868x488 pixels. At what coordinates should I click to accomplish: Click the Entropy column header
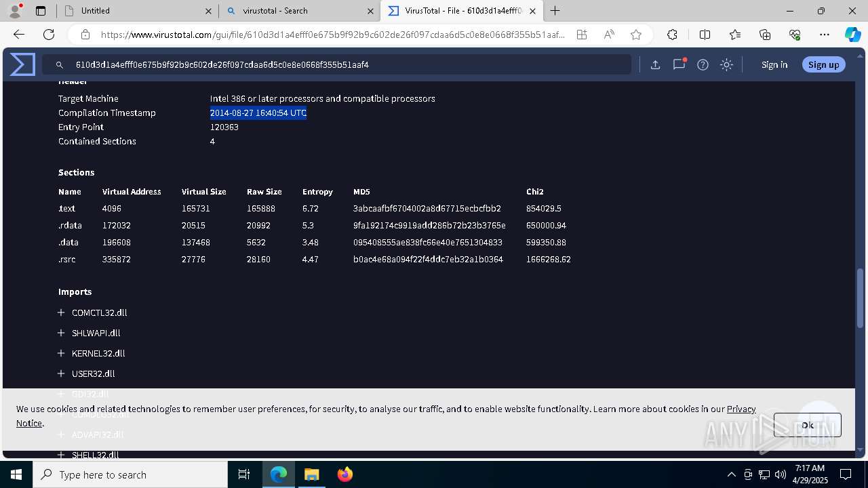point(317,191)
